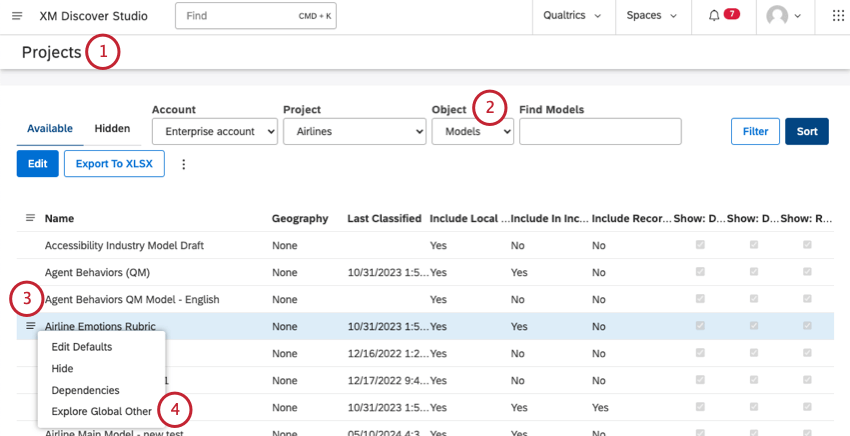Click the Find Models input field
The width and height of the screenshot is (850, 436).
tap(600, 131)
